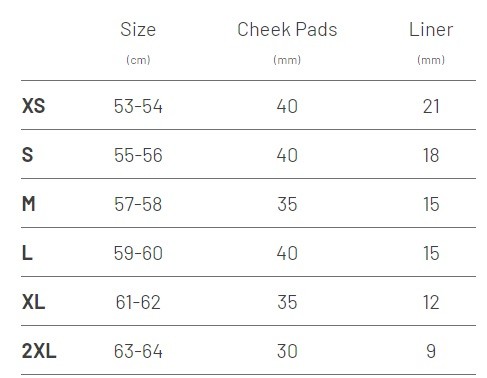The image size is (487, 378).
Task: Click the liner value 18
Action: tap(431, 155)
